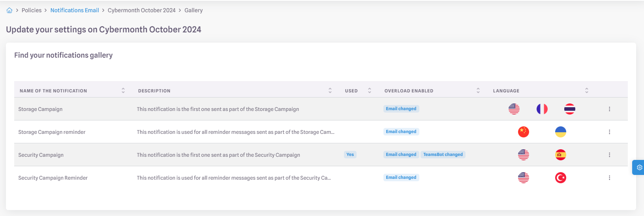Viewport: 644px width, 216px height.
Task: Click the Yes badge in Security Campaign row
Action: point(350,155)
